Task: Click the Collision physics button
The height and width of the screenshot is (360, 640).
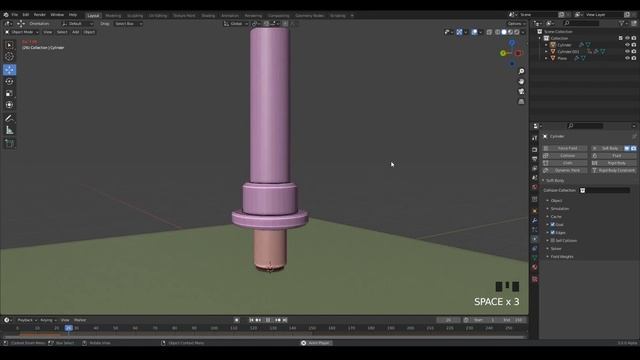Action: click(565, 156)
